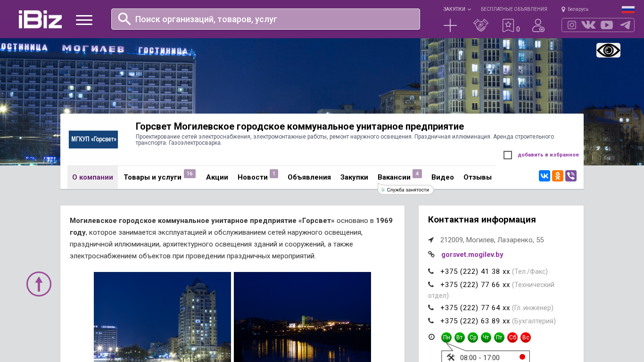Share the page via Viber

571,176
